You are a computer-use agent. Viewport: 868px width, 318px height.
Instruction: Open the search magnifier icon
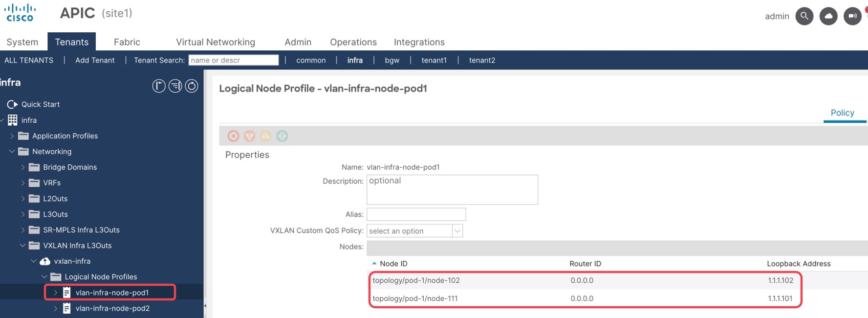[x=804, y=16]
